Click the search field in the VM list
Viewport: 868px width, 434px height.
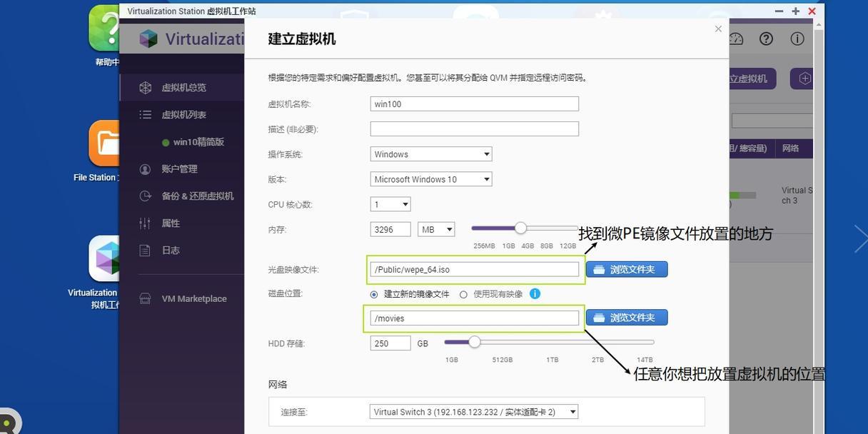[x=773, y=121]
